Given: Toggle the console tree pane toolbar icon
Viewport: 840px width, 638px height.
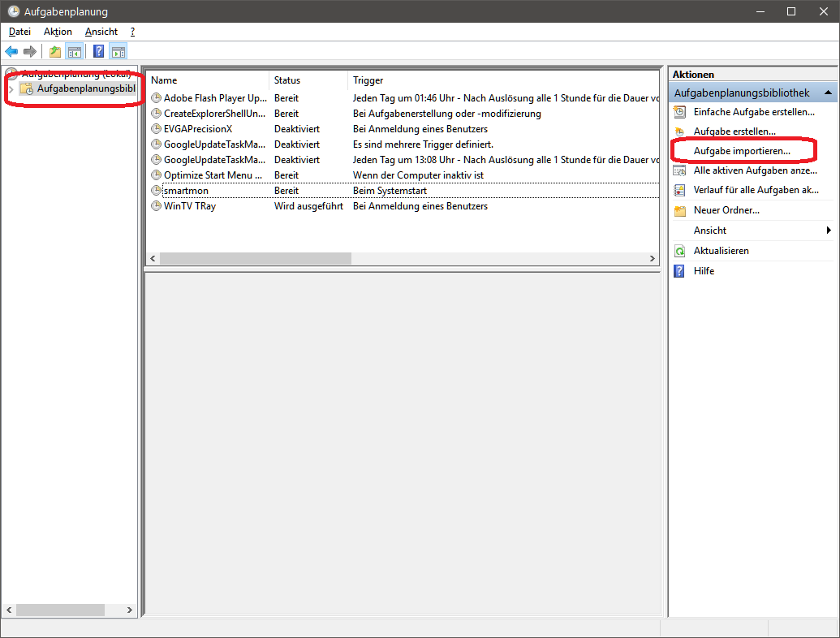Looking at the screenshot, I should (74, 51).
